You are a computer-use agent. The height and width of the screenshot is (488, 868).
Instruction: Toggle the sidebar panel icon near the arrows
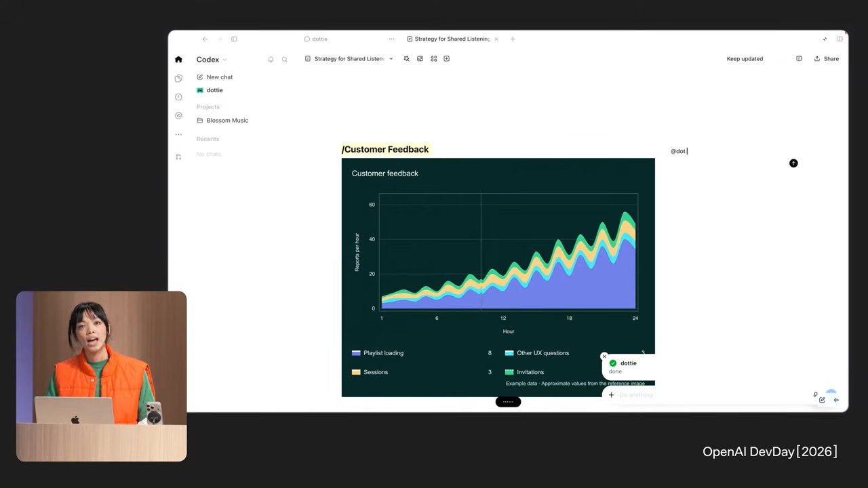coord(234,39)
